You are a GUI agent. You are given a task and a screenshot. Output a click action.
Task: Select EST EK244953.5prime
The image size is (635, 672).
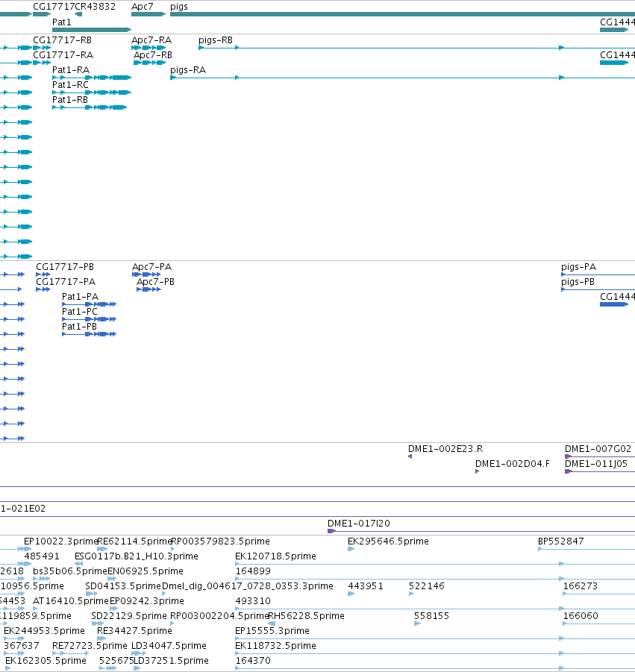[x=14, y=638]
